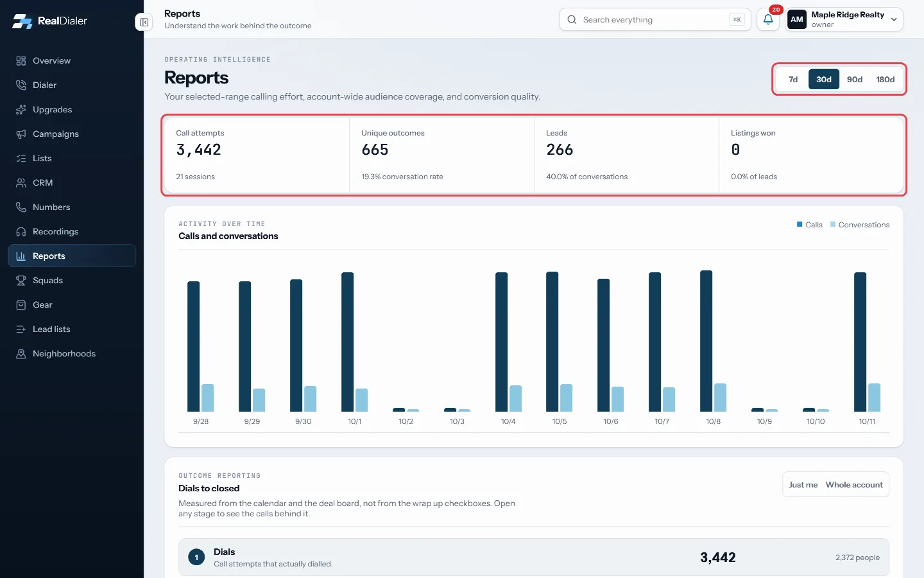This screenshot has height=578, width=924.
Task: Click the CRM people icon
Action: coord(21,183)
